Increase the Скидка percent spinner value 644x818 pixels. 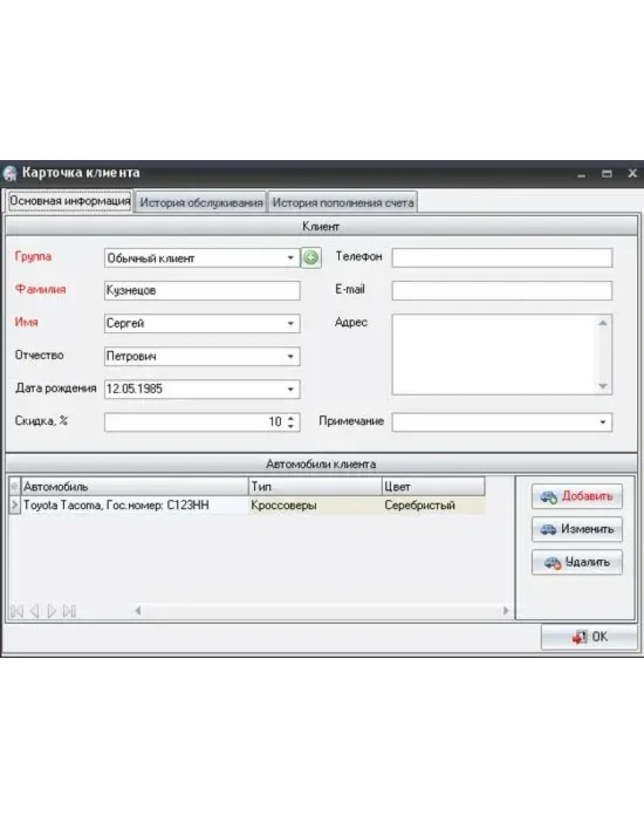[291, 419]
